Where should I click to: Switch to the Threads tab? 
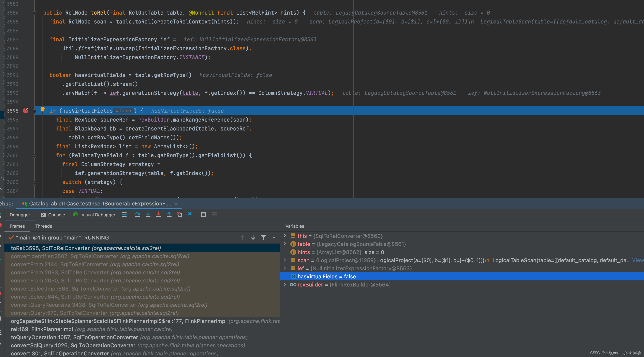44,226
